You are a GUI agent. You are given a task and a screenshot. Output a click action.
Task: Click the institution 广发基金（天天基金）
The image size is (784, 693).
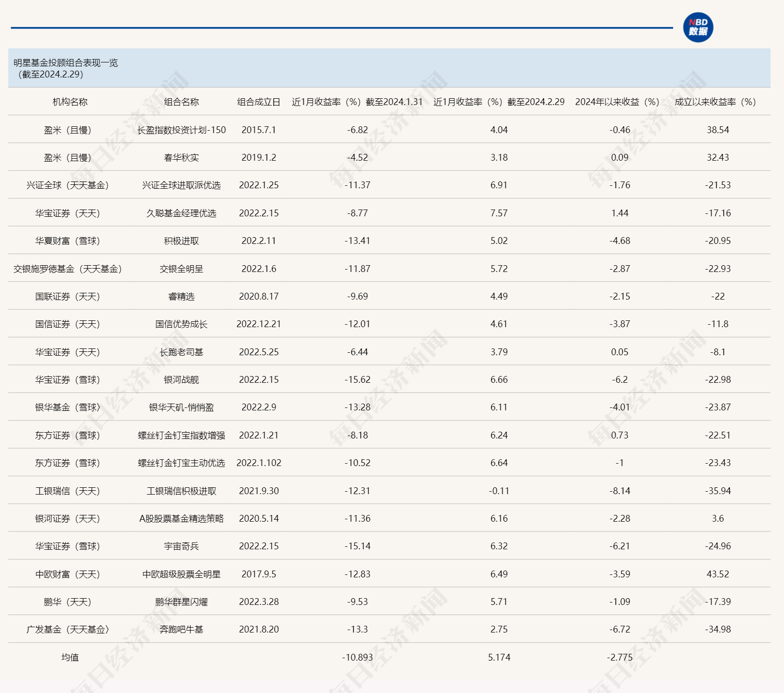click(x=68, y=630)
